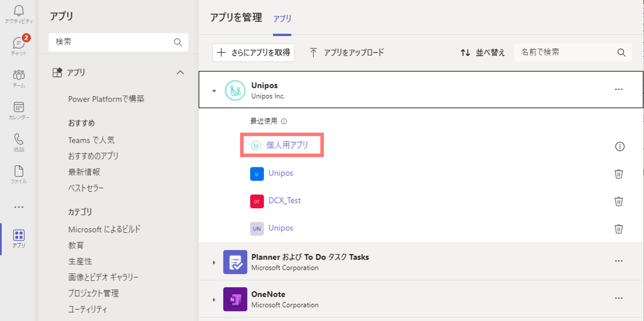Select プロジェクト管理 category

coord(94,293)
